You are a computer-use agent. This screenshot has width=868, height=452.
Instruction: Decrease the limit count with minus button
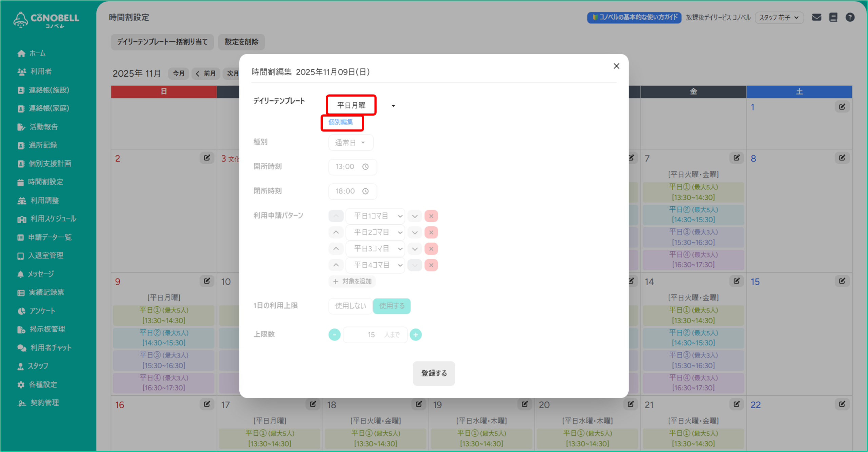(x=334, y=335)
